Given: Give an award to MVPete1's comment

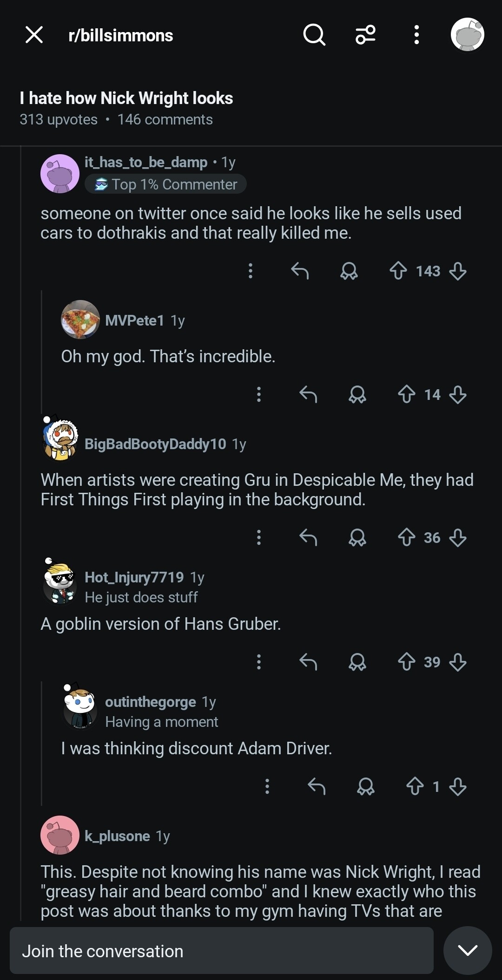Looking at the screenshot, I should coord(357,395).
